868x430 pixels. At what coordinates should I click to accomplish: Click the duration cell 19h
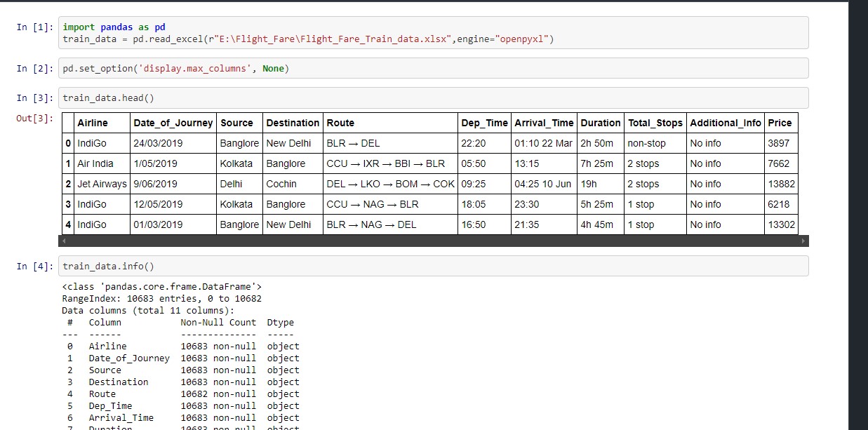pyautogui.click(x=601, y=184)
